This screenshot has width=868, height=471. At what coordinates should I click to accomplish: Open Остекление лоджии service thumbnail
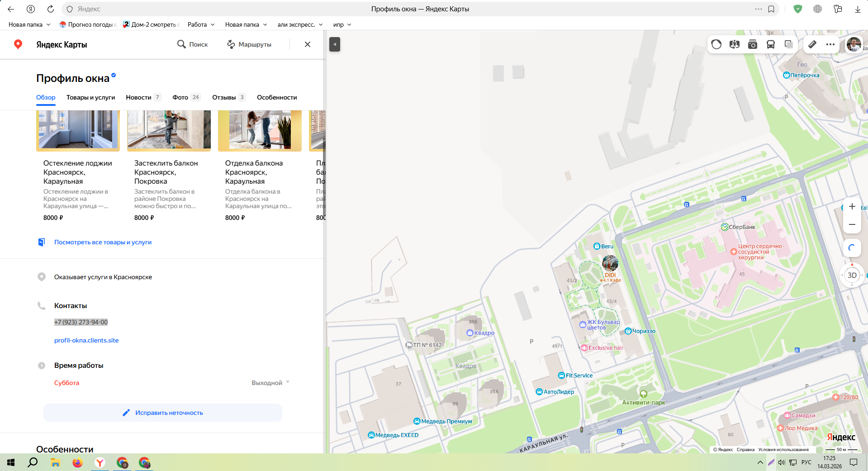pyautogui.click(x=78, y=130)
